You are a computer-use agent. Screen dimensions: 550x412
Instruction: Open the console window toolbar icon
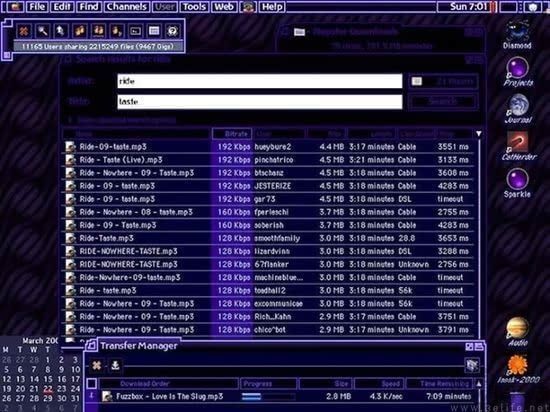(x=135, y=31)
